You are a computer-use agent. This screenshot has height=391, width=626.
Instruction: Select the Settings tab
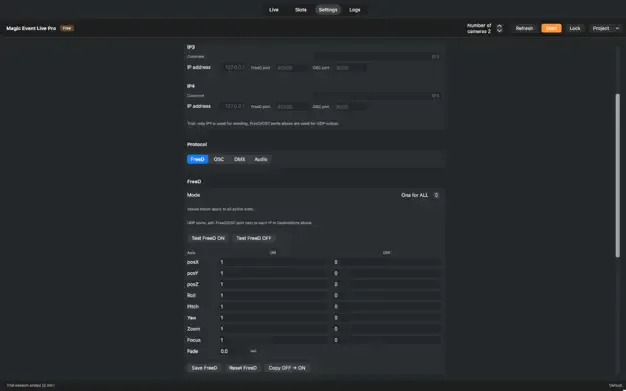(x=328, y=10)
